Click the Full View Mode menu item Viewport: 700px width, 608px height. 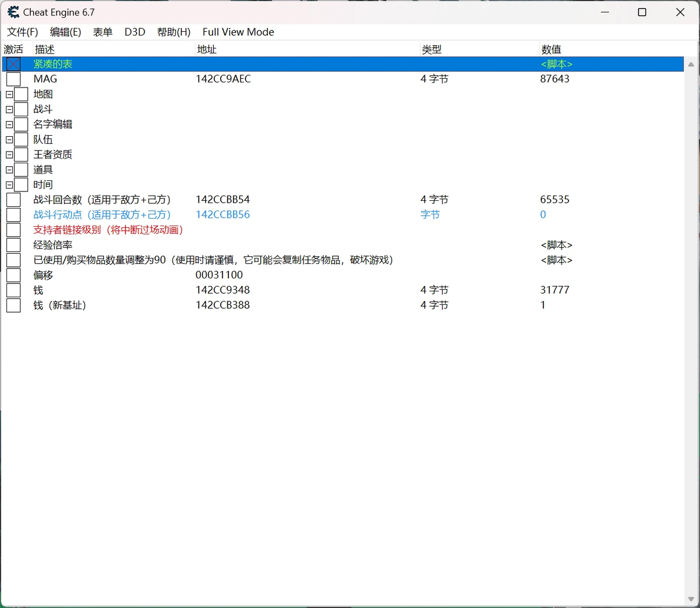238,32
